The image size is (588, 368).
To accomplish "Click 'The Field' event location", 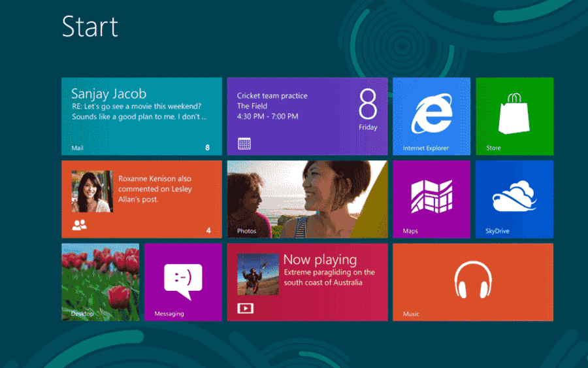I will click(252, 106).
